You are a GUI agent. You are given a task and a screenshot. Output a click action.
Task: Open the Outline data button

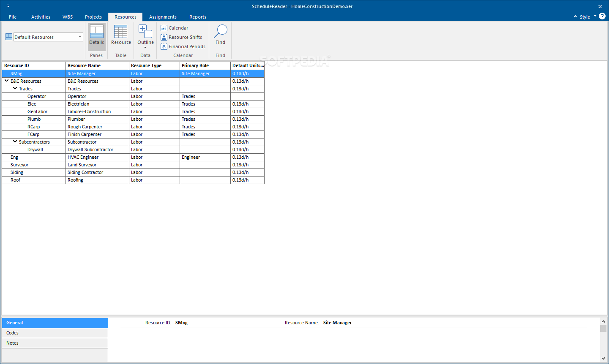point(145,37)
